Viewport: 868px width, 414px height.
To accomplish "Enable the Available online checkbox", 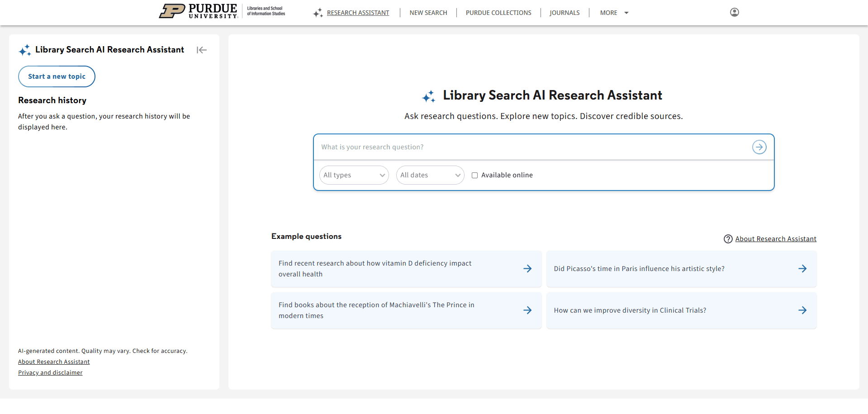I will [x=474, y=176].
